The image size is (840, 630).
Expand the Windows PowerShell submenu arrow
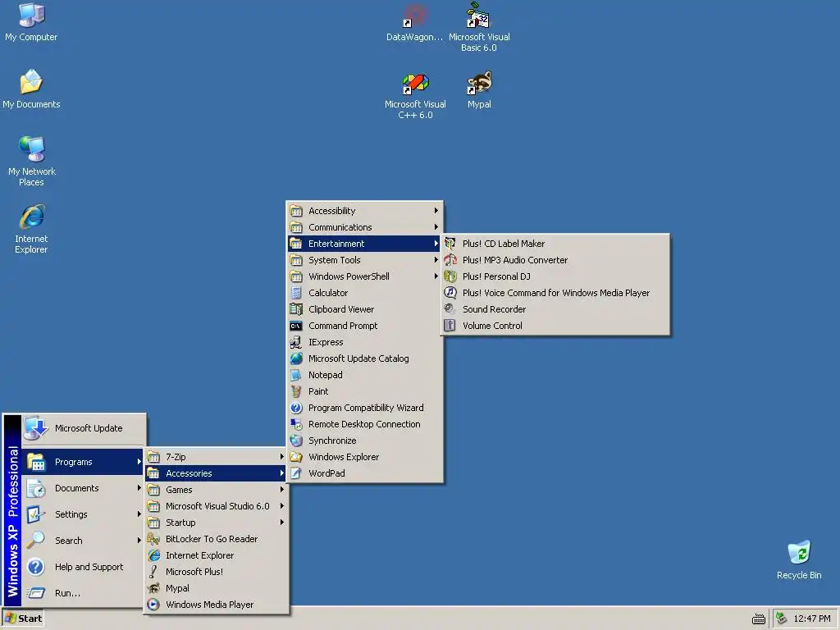pyautogui.click(x=436, y=276)
